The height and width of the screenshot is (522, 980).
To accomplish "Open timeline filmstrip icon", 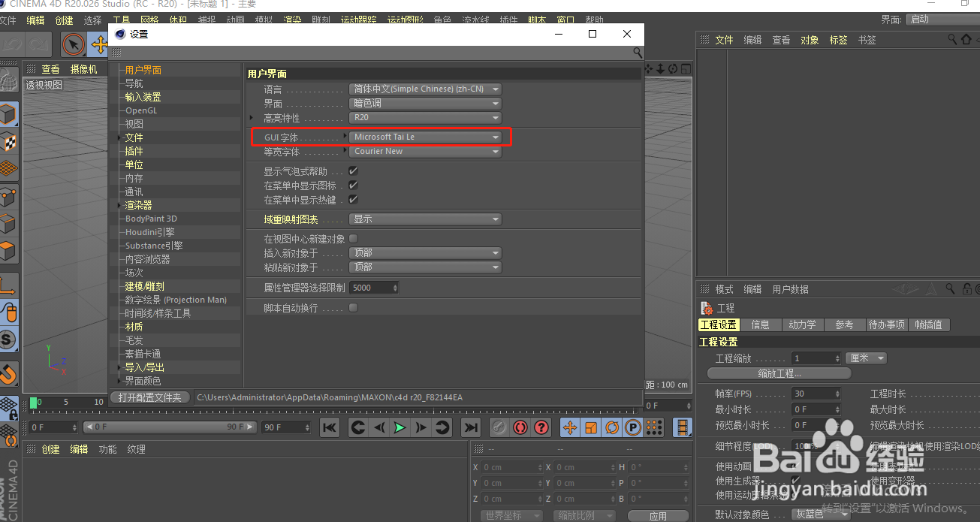I will point(683,427).
